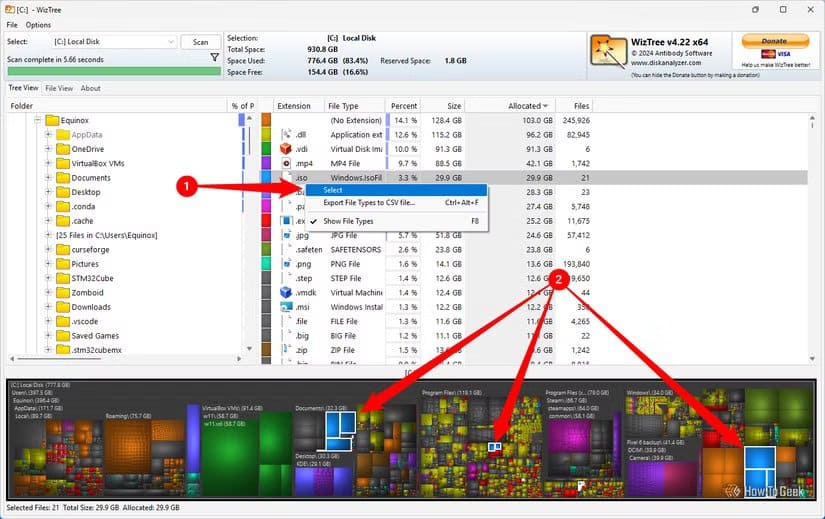Viewport: 825px width, 519px height.
Task: Click the .png file type icon
Action: click(286, 264)
